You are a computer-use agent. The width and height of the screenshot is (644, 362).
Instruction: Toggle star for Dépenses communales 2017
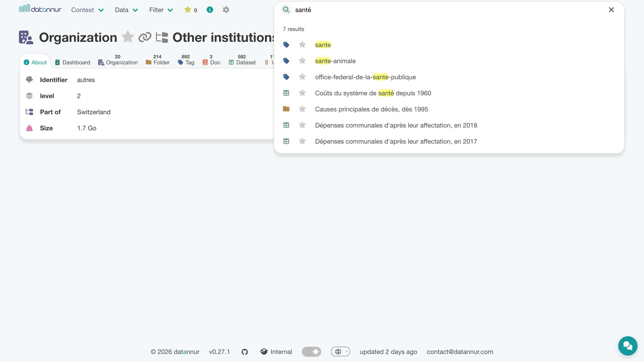[302, 141]
